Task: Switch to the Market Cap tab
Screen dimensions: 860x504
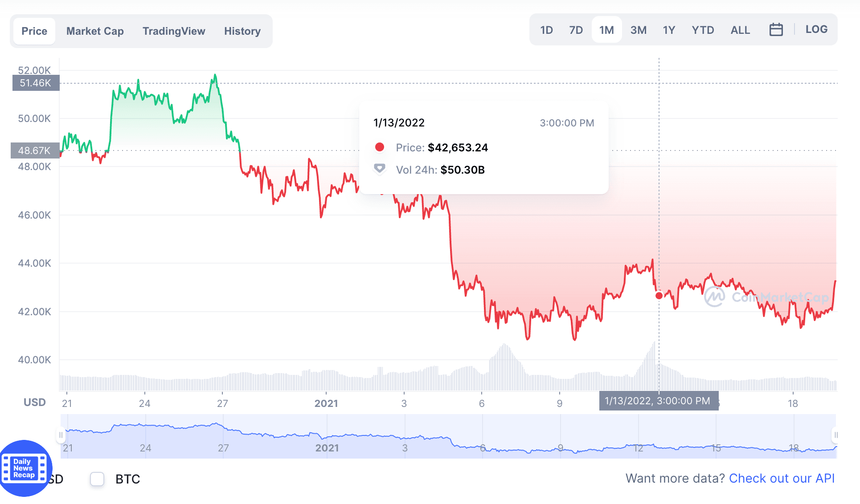Action: click(95, 31)
